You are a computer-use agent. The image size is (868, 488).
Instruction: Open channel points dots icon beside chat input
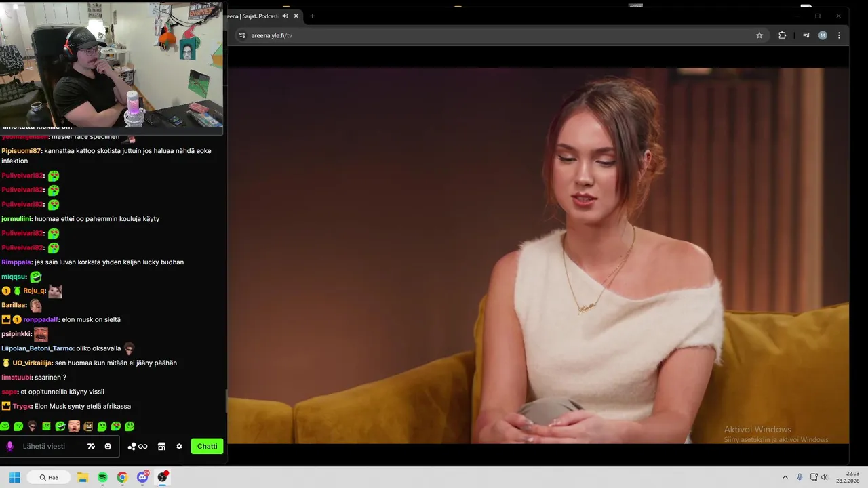(132, 446)
